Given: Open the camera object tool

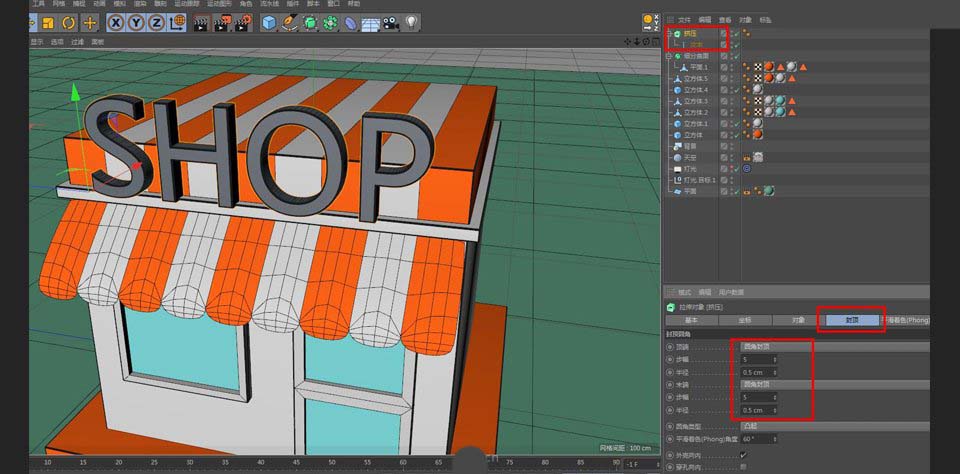Looking at the screenshot, I should (391, 22).
